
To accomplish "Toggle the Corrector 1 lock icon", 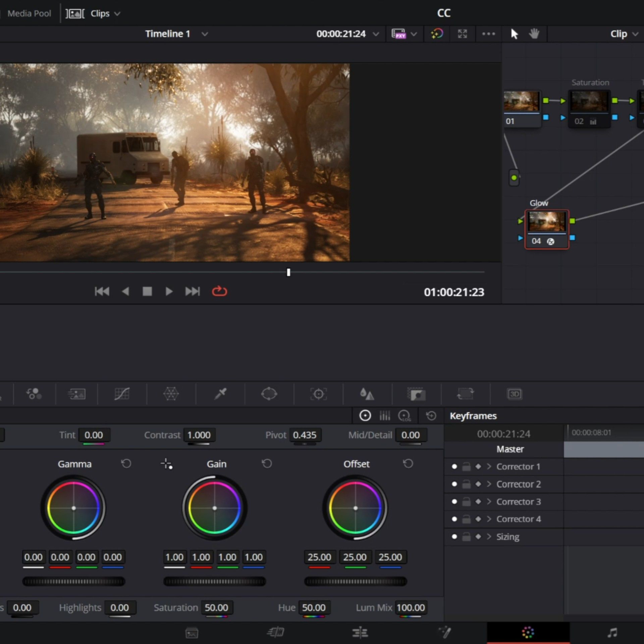I will pos(466,467).
